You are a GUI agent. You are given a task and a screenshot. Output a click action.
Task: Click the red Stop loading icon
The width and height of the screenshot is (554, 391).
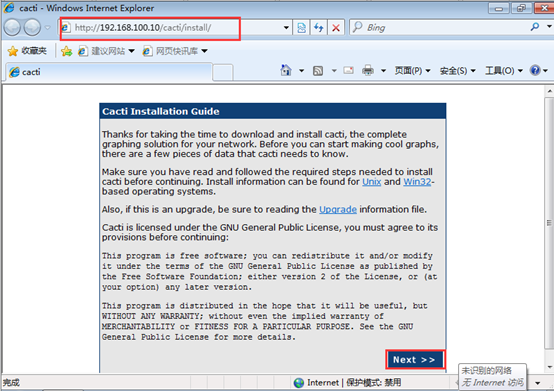(336, 28)
